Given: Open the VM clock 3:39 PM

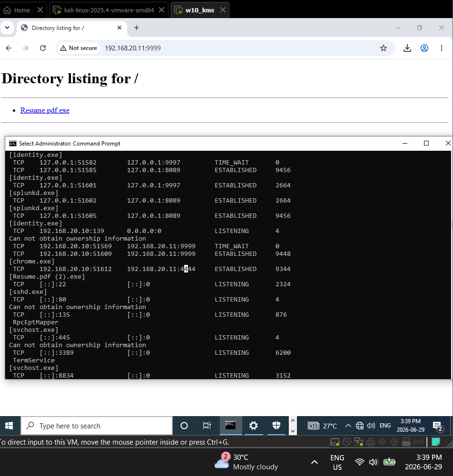Looking at the screenshot, I should 411,426.
